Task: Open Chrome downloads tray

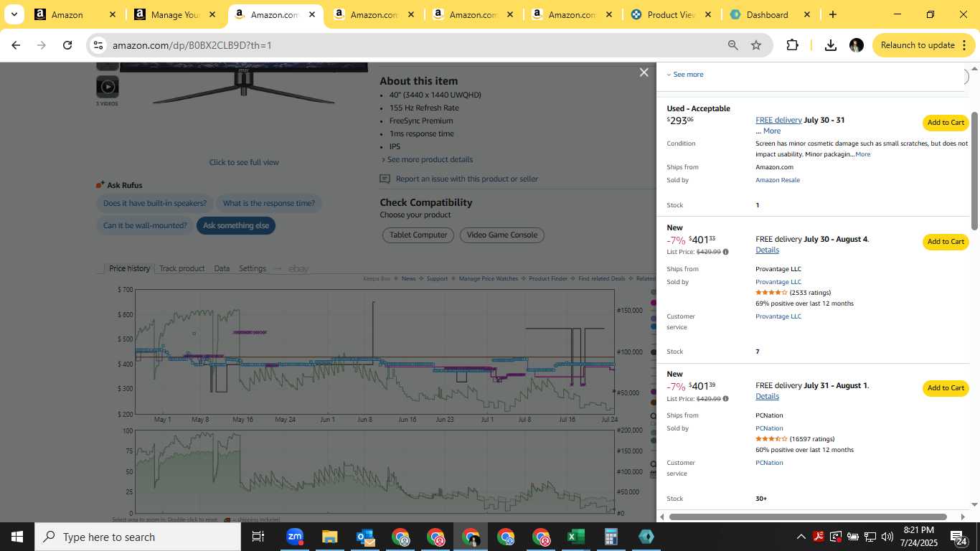Action: point(831,45)
